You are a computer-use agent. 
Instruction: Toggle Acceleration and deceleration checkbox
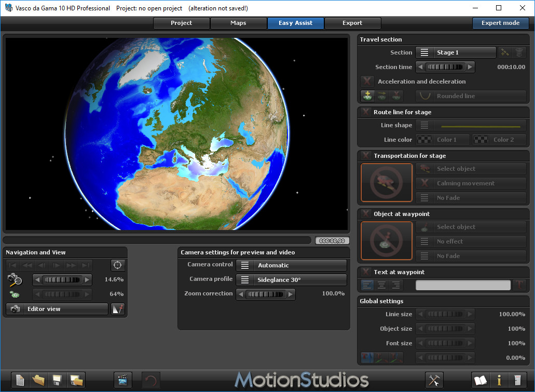(367, 82)
